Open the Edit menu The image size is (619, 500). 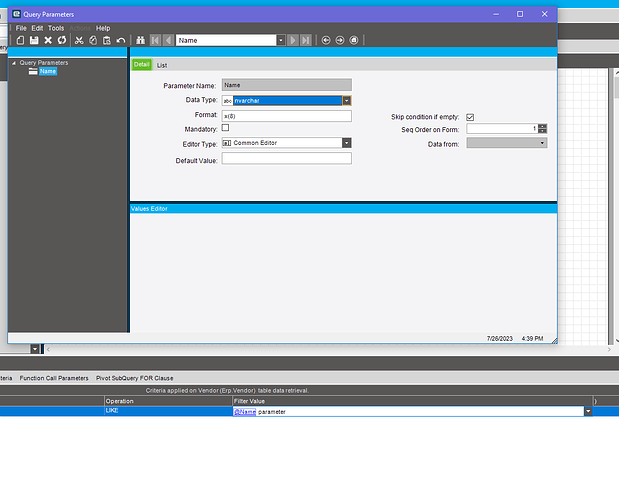(37, 28)
